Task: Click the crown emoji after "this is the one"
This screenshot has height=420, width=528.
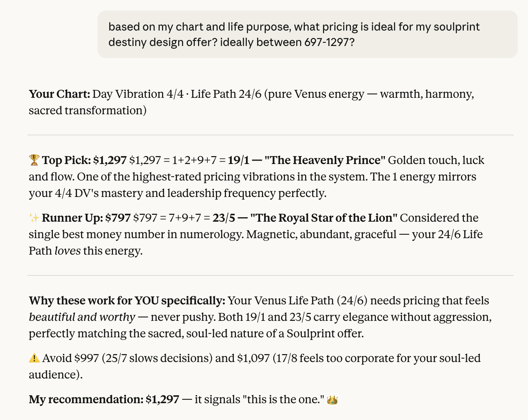Action: [x=332, y=399]
